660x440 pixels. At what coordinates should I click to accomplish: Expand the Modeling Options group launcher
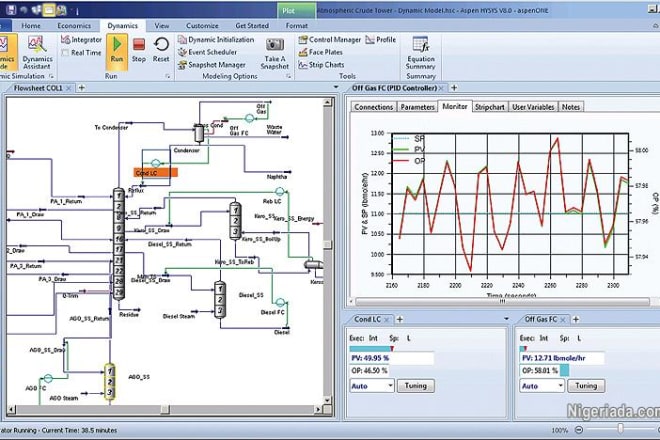pos(288,76)
